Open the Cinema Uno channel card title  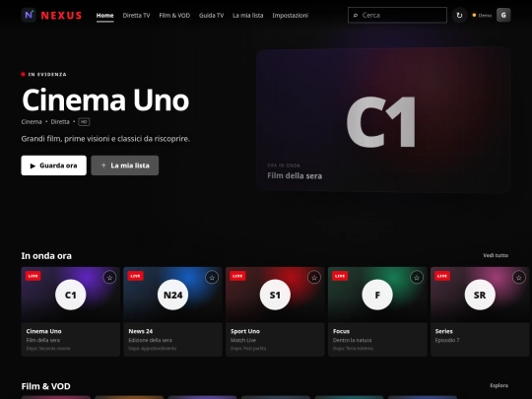tap(43, 331)
